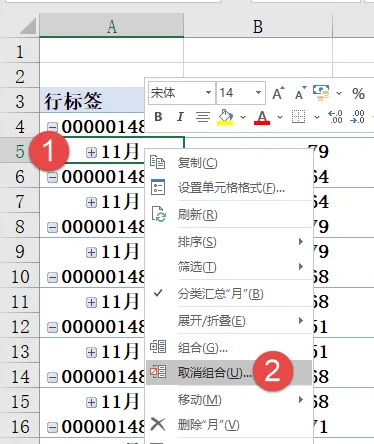The height and width of the screenshot is (444, 374).
Task: Open the 排序(S) submenu
Action: point(229,242)
